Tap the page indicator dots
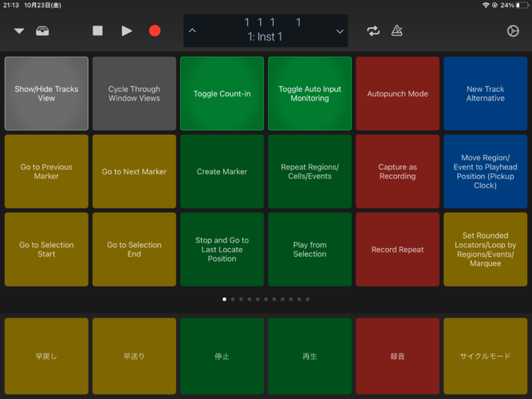Screen dimensions: 532x399 pos(266,299)
